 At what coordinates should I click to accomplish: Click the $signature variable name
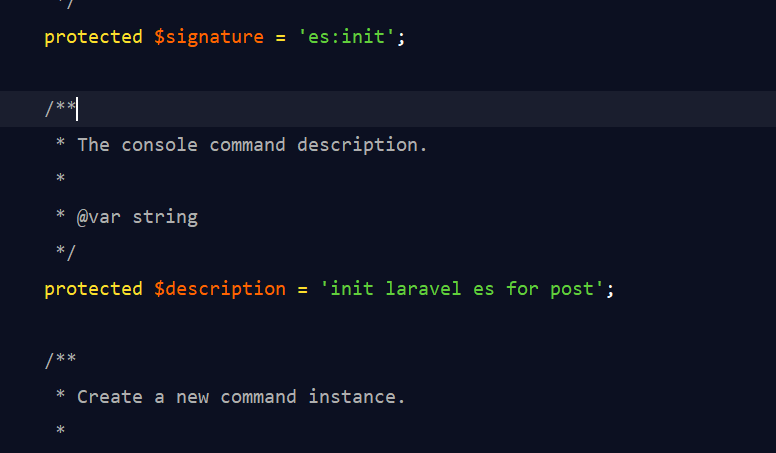point(208,37)
